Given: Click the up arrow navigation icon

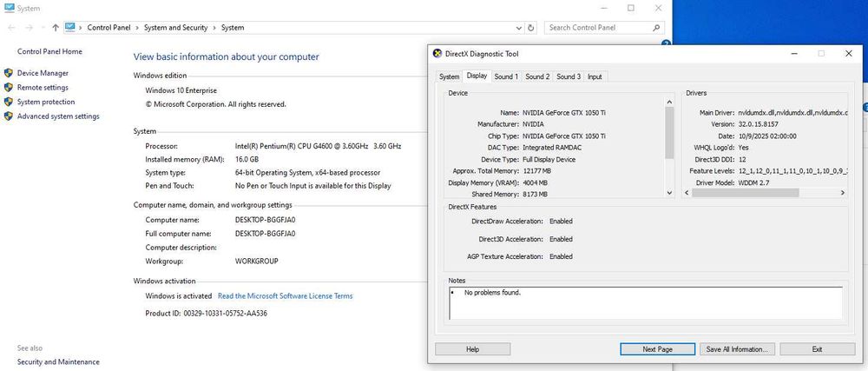Looking at the screenshot, I should (56, 28).
